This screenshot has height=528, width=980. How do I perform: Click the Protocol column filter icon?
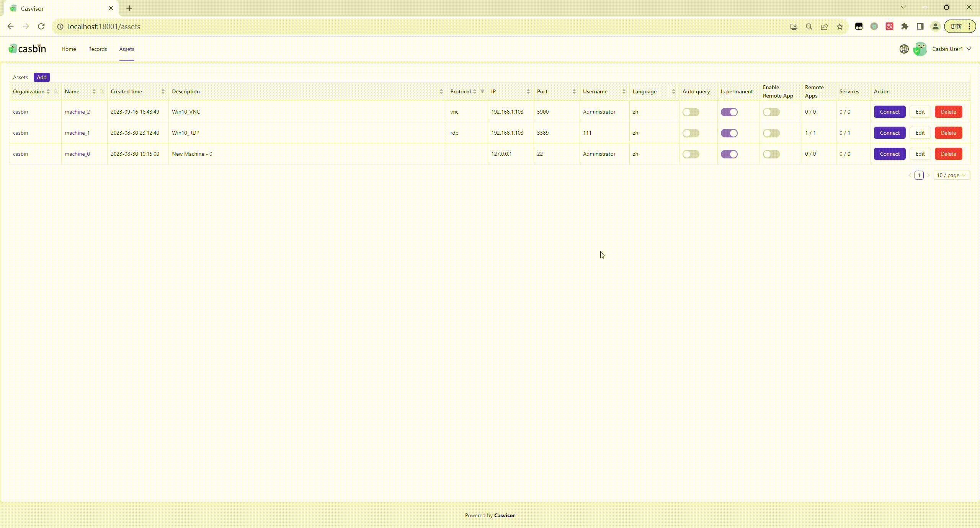coord(482,91)
